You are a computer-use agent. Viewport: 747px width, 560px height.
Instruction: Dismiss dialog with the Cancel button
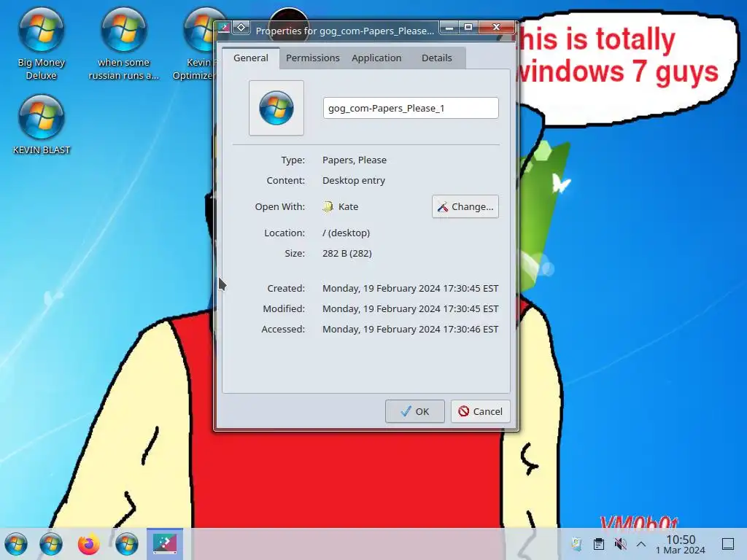(480, 411)
